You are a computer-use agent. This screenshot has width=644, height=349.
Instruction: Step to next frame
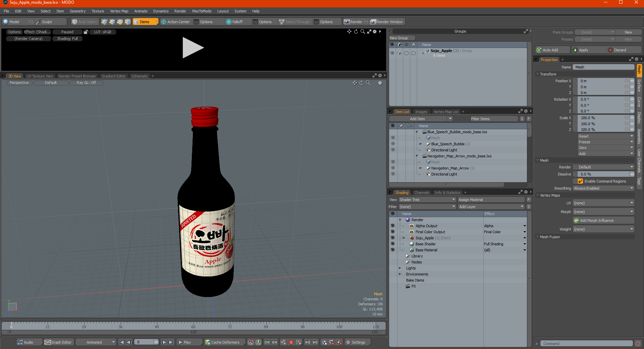pyautogui.click(x=163, y=342)
